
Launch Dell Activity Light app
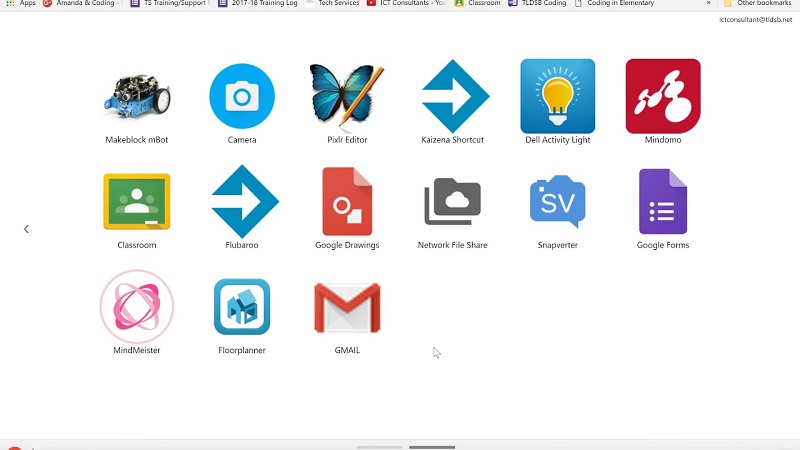(x=558, y=96)
